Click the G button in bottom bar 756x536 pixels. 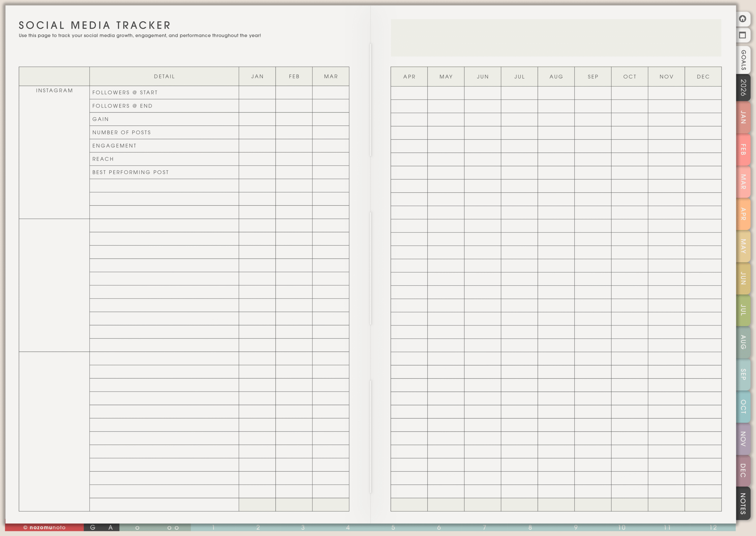click(x=93, y=527)
